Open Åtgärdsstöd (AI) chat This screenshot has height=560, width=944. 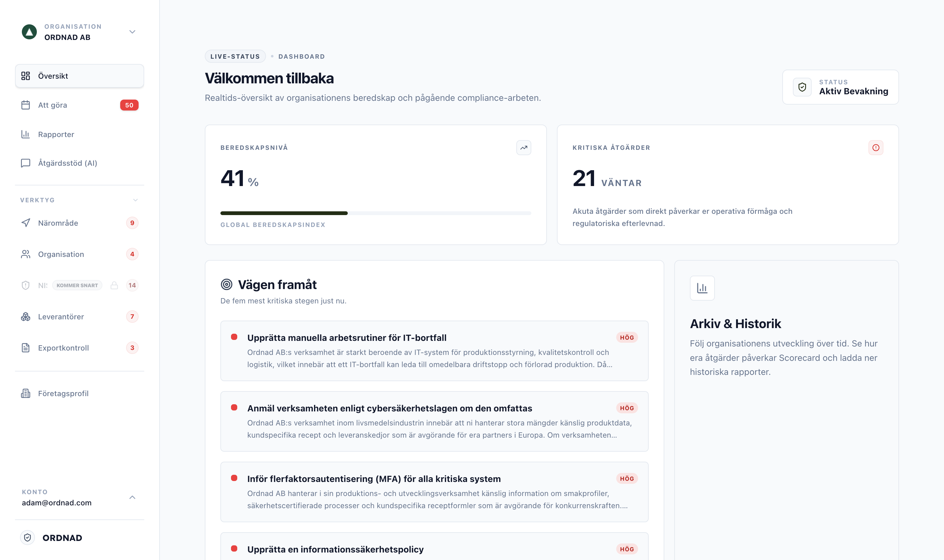tap(80, 163)
